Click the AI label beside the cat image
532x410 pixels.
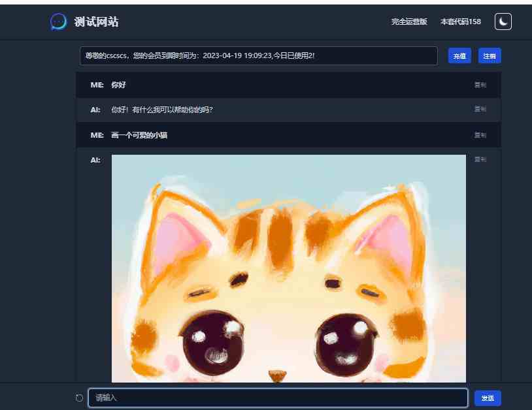pos(95,160)
